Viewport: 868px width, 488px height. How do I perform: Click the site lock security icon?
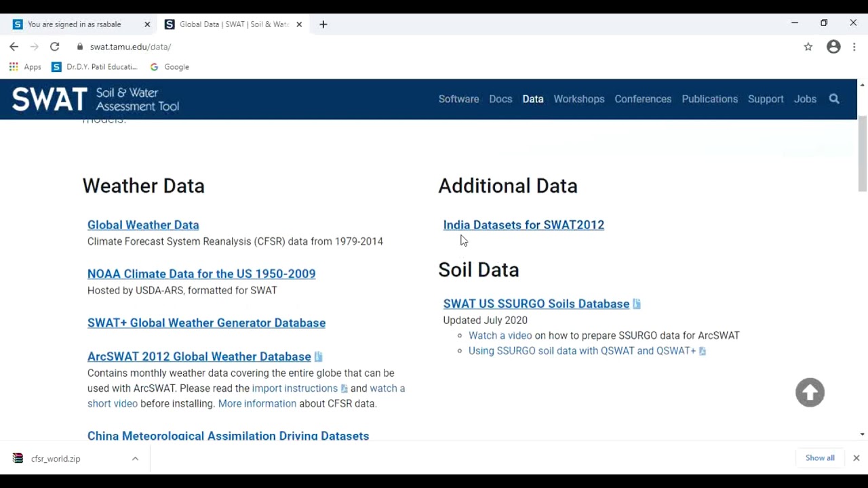point(80,47)
